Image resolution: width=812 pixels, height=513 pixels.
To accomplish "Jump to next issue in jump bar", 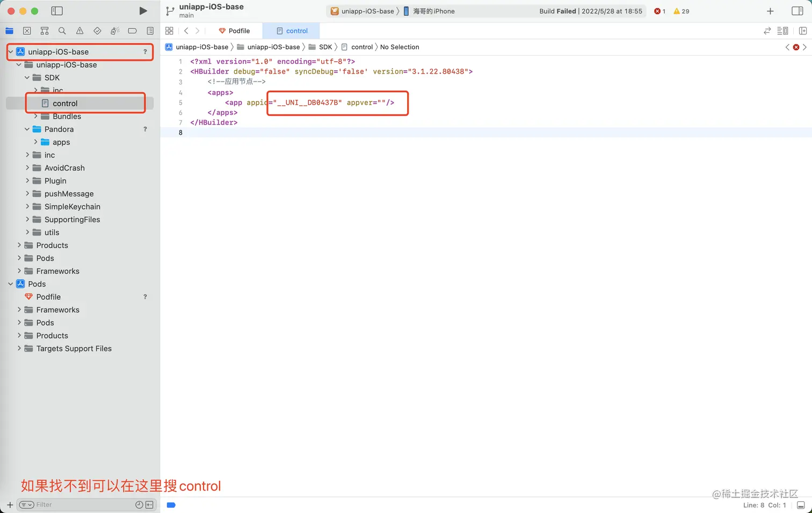I will pyautogui.click(x=804, y=47).
